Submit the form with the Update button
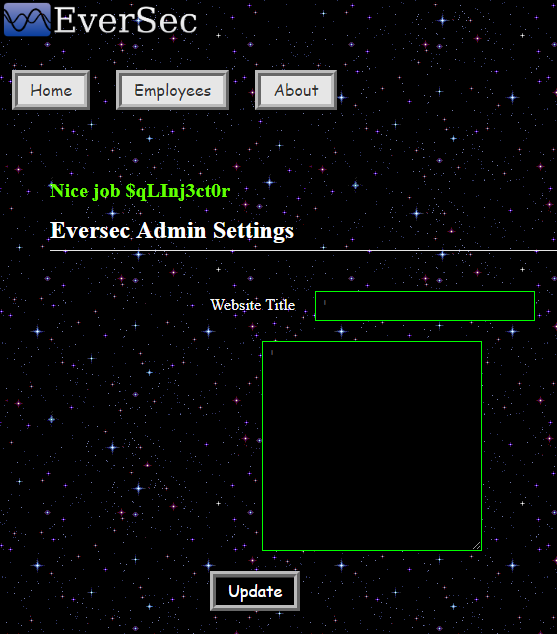The width and height of the screenshot is (557, 634). [255, 591]
